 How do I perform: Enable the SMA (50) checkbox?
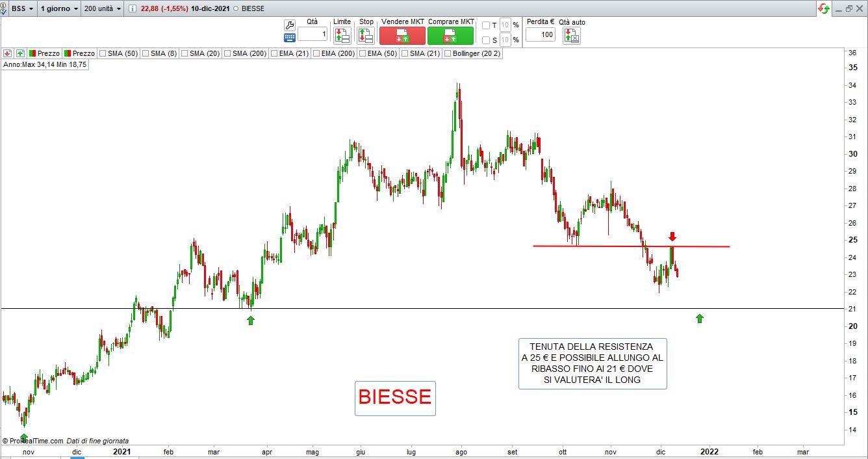point(103,53)
